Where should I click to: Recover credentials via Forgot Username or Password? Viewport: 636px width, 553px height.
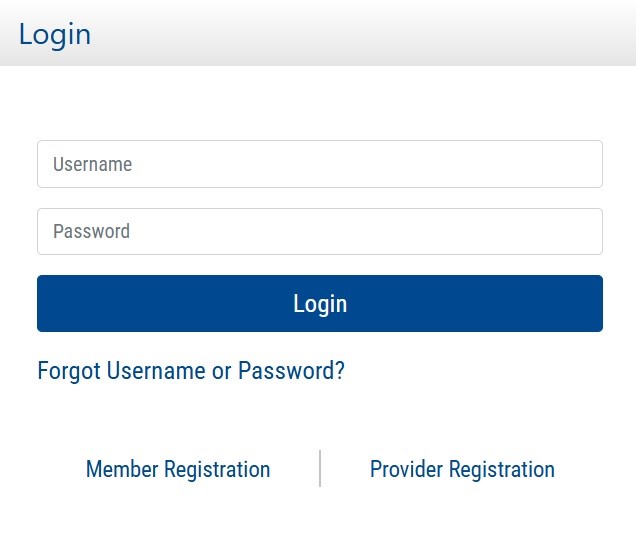pos(191,371)
